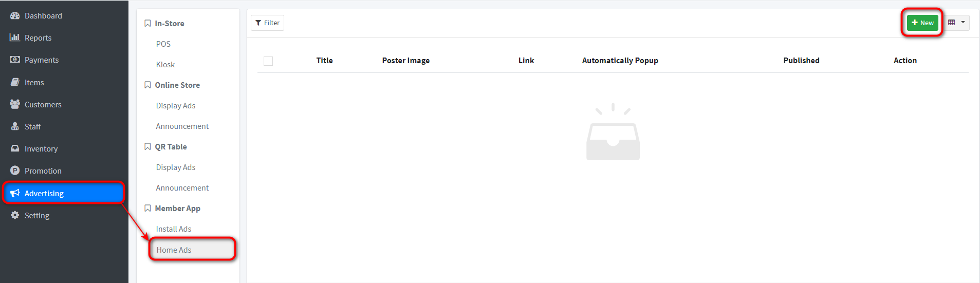Click the Online Store section heading
Viewport: 980px width, 283px height.
click(177, 85)
